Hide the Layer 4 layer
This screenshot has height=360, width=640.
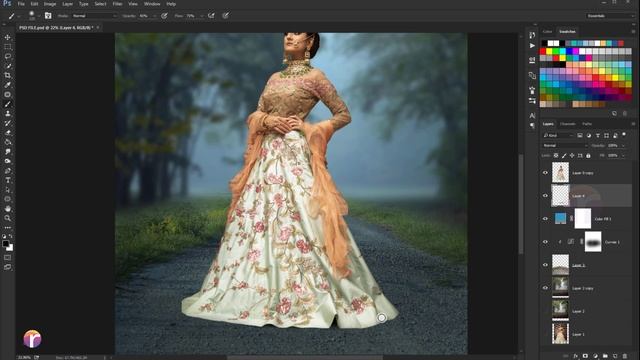coord(545,196)
